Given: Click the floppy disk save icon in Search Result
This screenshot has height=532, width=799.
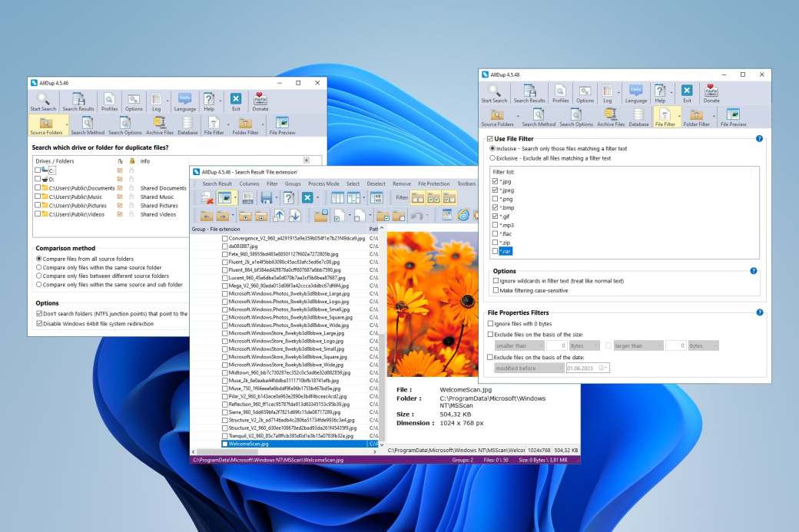Looking at the screenshot, I should [x=266, y=198].
